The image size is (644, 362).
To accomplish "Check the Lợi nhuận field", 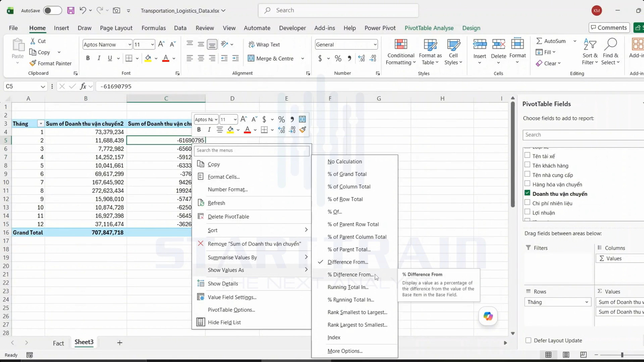I will [527, 212].
